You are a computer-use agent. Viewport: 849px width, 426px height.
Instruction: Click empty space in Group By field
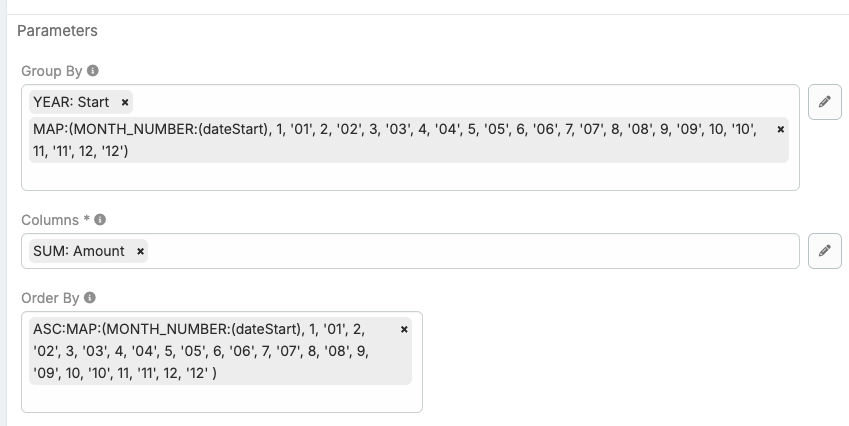click(412, 176)
